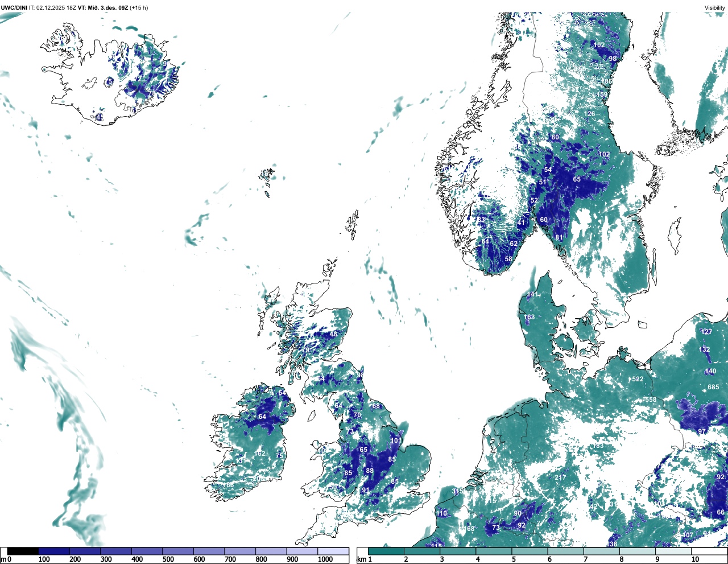Click the visibility value '138' near bottom legend

pos(611,544)
